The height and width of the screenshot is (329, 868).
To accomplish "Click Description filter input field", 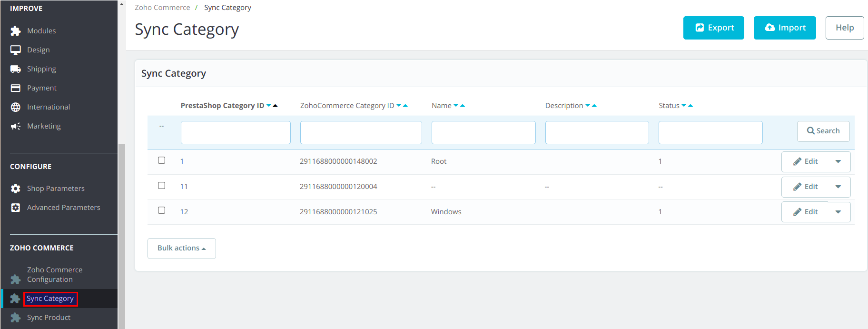I will (597, 132).
